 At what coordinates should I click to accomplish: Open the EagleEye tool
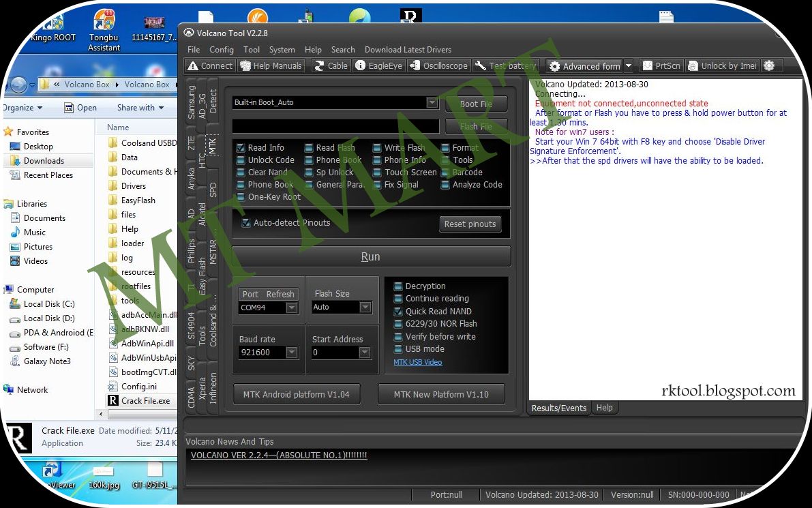378,65
